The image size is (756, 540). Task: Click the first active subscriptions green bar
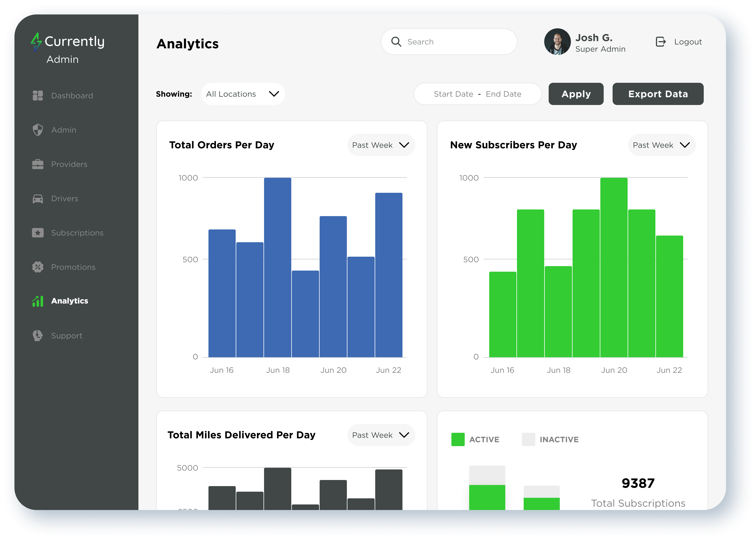click(487, 497)
